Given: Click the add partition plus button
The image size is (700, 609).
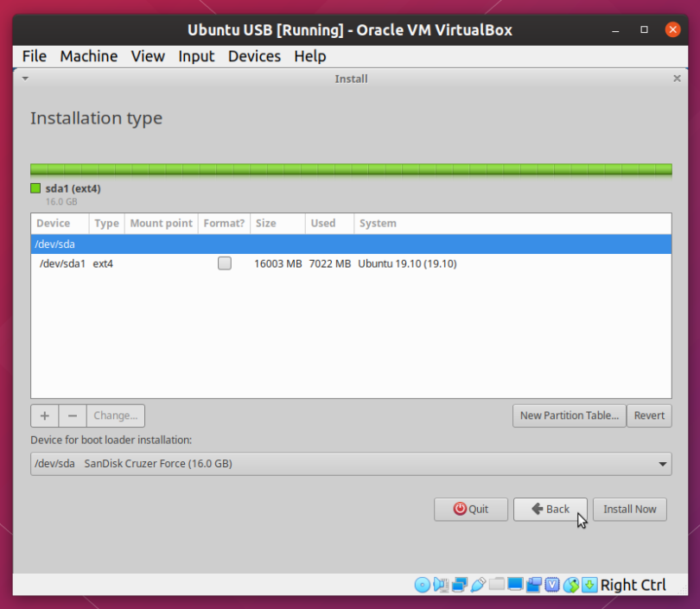Looking at the screenshot, I should click(45, 416).
